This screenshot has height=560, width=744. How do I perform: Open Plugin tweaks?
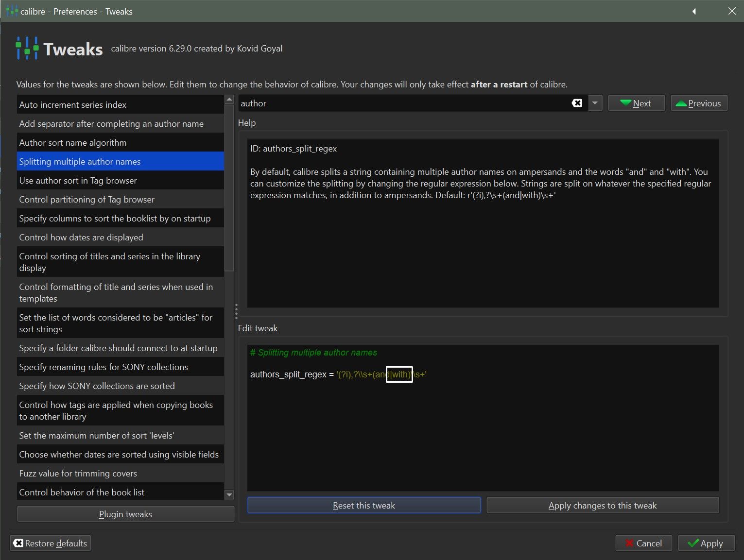[x=125, y=514]
